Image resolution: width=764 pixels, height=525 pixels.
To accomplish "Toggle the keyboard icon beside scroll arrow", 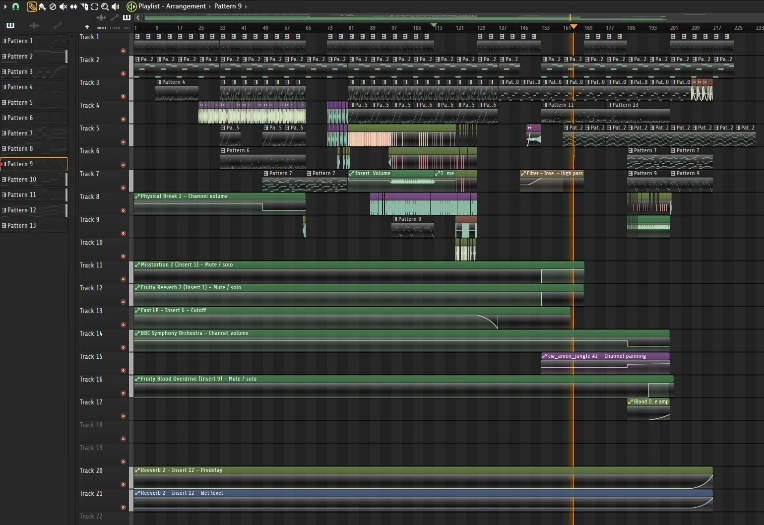I will pos(127,18).
